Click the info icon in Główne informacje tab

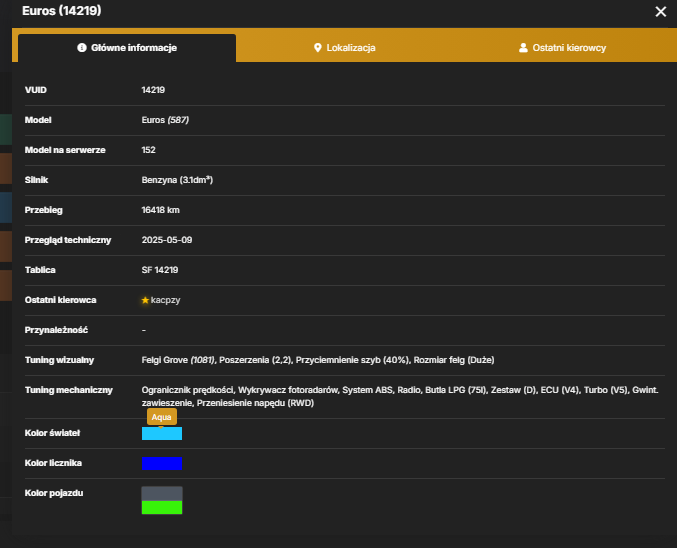[82, 48]
